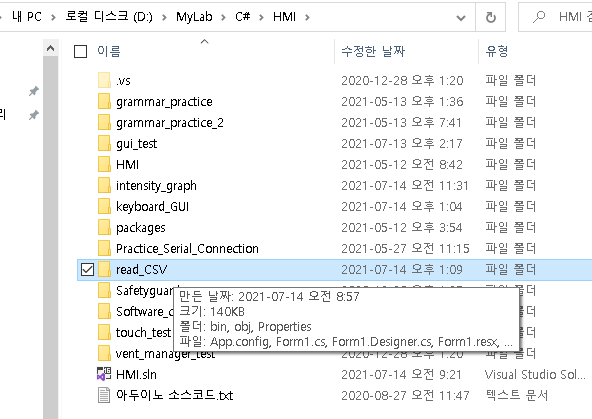Screen dimensions: 592x419
Task: Click the .vs folder icon
Action: point(104,80)
